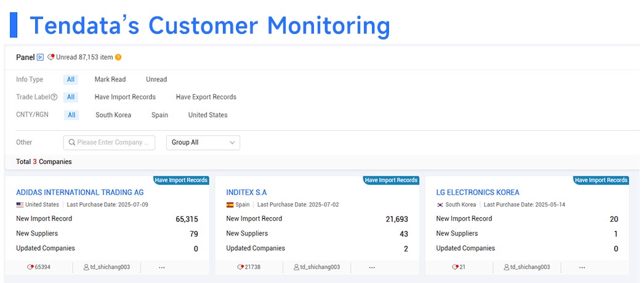Click the unread bubble icon showing 21

click(x=454, y=267)
